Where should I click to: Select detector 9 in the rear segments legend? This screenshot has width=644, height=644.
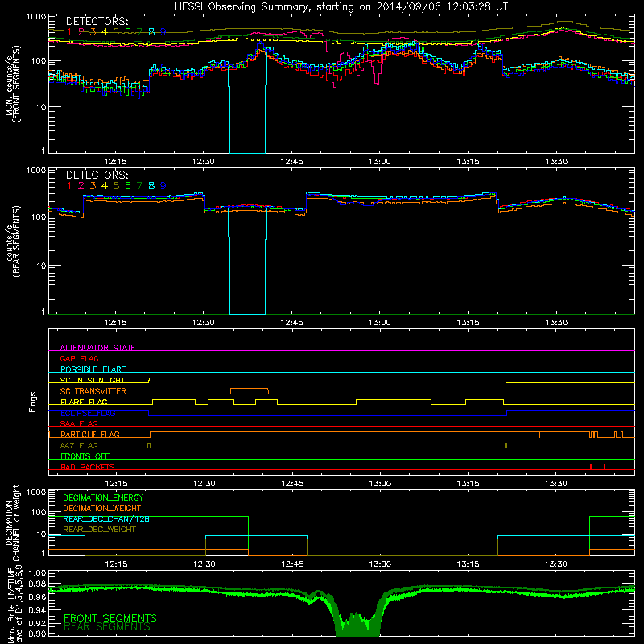point(163,186)
